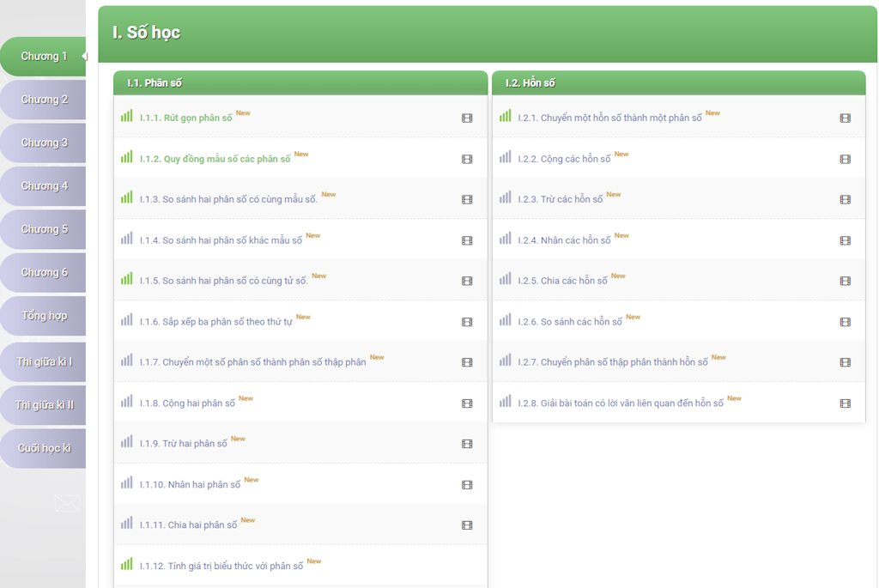Viewport: 879px width, 588px height.
Task: Click level bars icon next to I.2.3 Trừ các hỗn số
Action: [506, 197]
